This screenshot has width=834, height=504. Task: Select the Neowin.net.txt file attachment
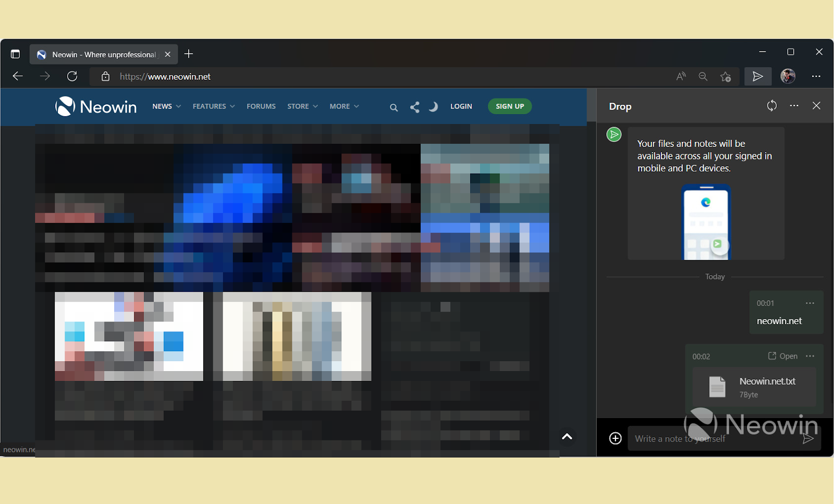click(x=754, y=387)
